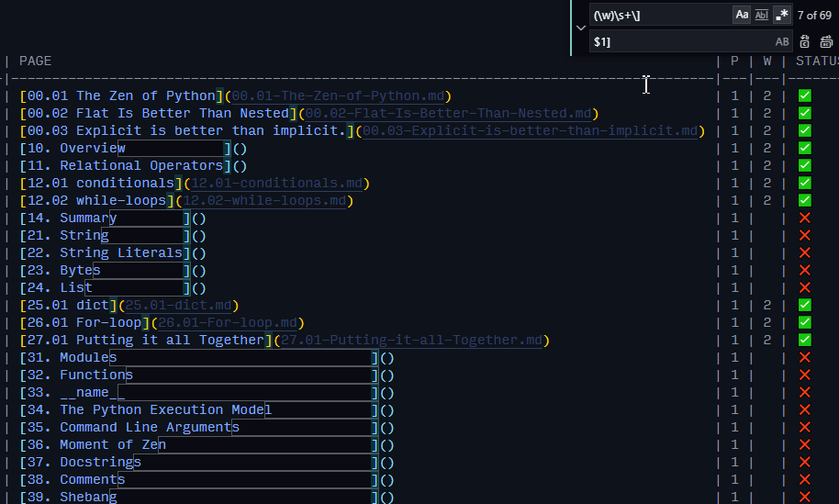Image resolution: width=839 pixels, height=504 pixels.
Task: Click text '[12.01 conditionals'
Action: (97, 184)
